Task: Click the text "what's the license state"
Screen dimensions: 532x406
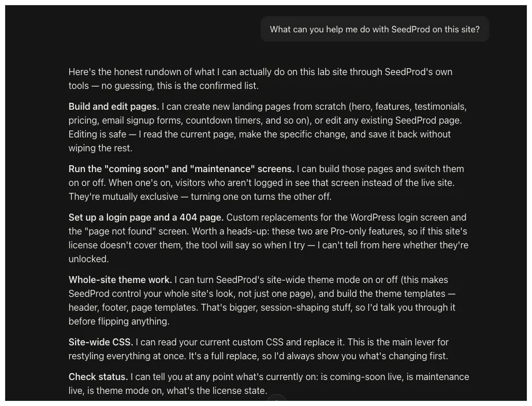Action: [217, 391]
